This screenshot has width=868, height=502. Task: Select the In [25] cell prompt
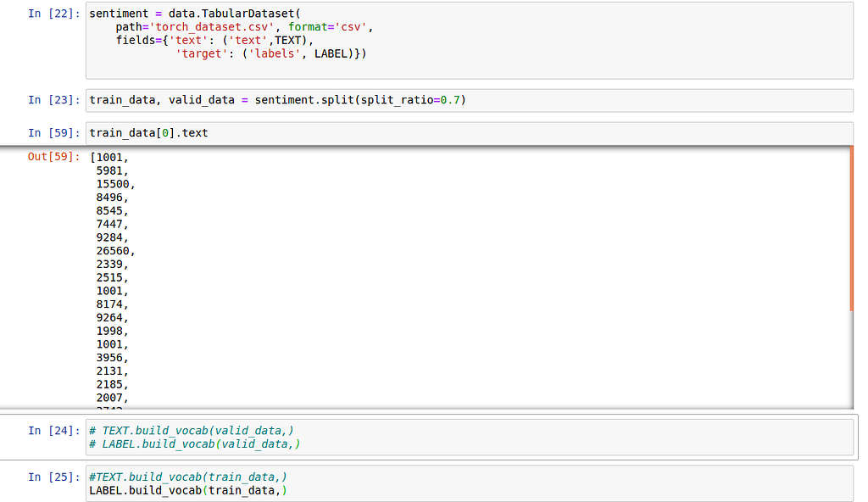[54, 477]
